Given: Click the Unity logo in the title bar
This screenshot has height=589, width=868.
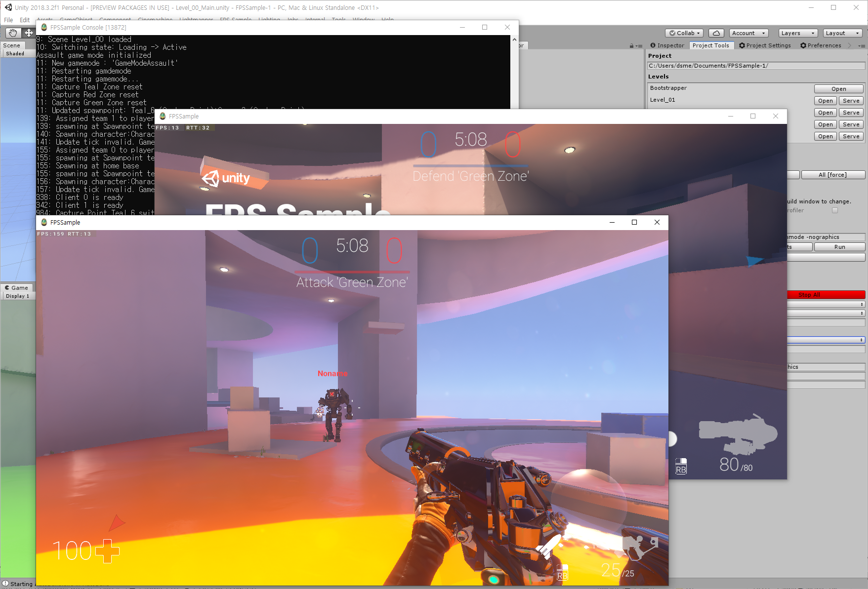Looking at the screenshot, I should [8, 7].
